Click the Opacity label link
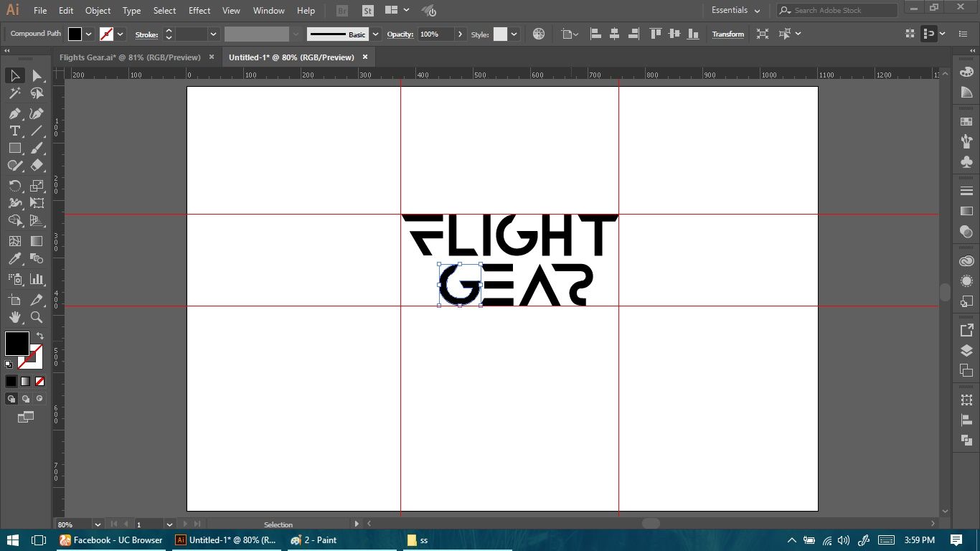This screenshot has width=980, height=551. 400,34
